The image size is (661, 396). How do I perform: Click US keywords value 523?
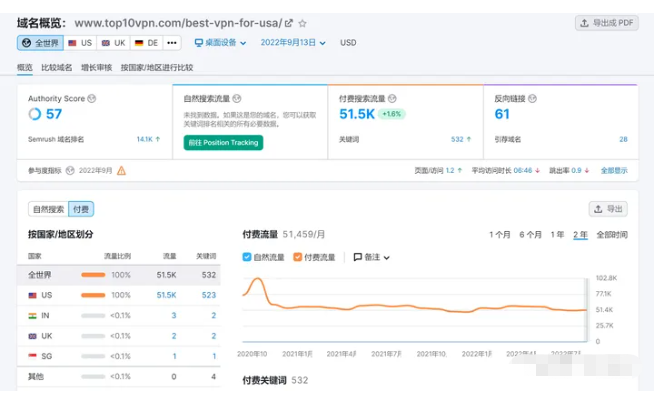point(209,296)
